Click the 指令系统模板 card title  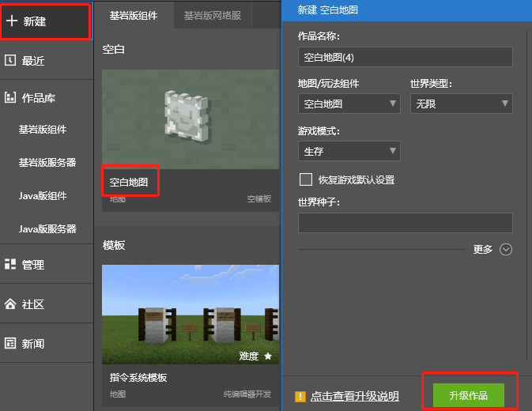coord(138,378)
